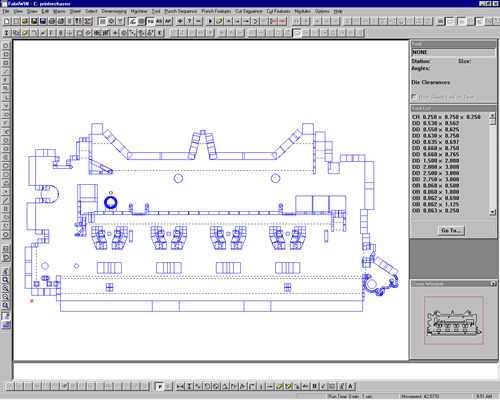Click the I-beam icon in second toolbar row
Viewport: 500px width, 400px height.
point(6,33)
